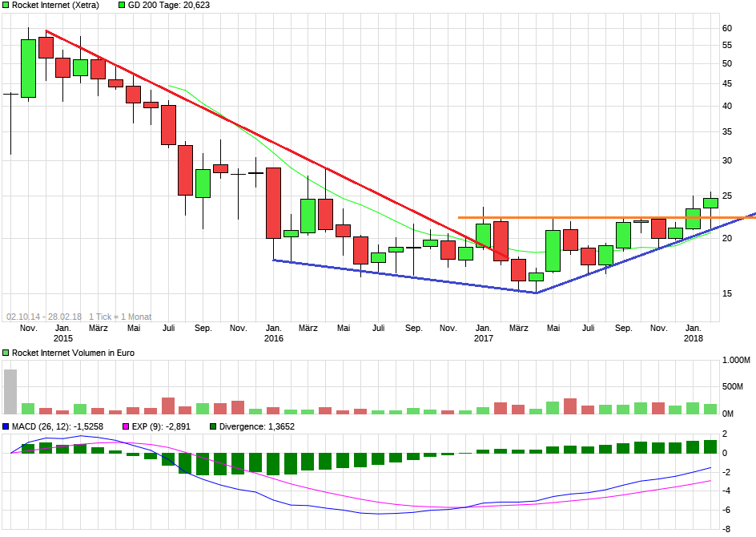
Task: Click the Jan. 2018 axis label
Action: coord(694,332)
